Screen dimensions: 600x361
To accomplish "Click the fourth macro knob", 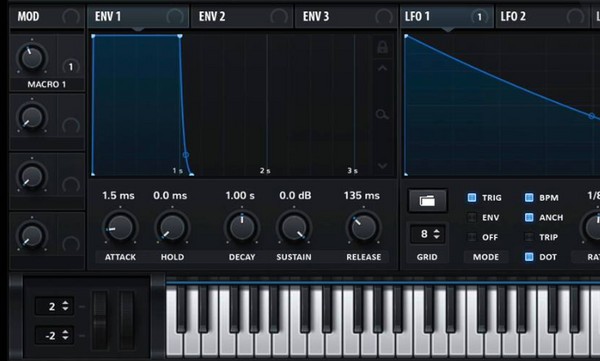I will [x=32, y=235].
